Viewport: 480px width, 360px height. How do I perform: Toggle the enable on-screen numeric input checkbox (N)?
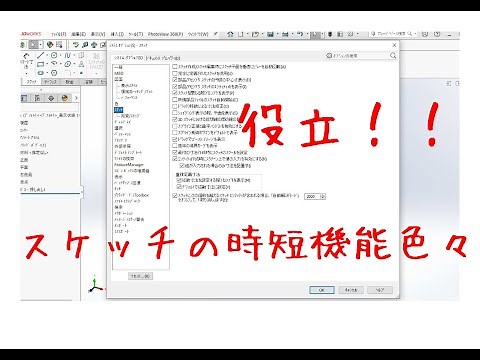(175, 159)
